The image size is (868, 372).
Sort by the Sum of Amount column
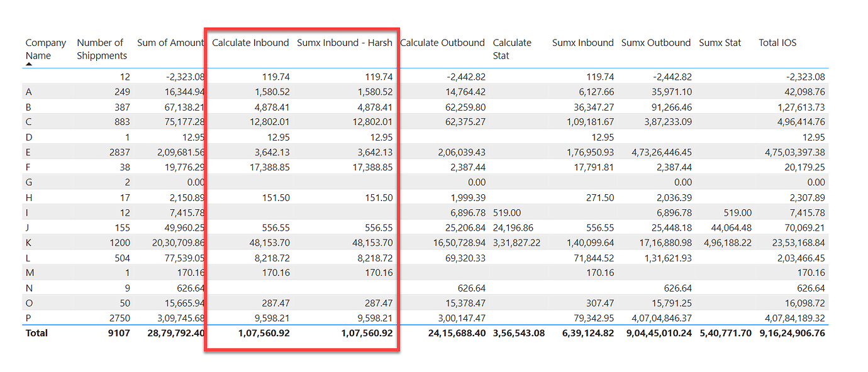[170, 42]
